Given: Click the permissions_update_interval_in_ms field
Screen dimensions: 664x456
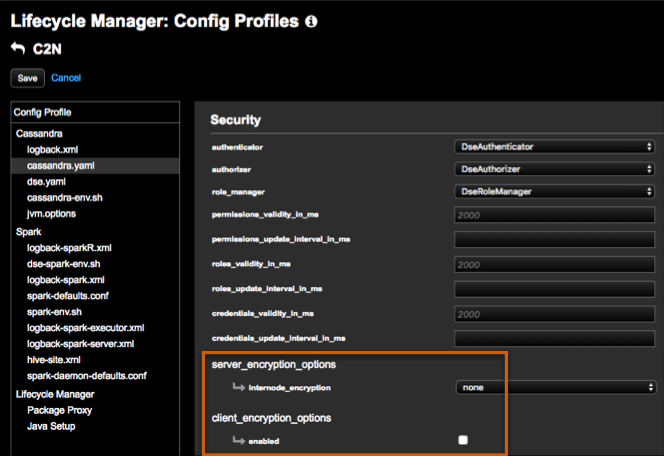Looking at the screenshot, I should [x=554, y=240].
